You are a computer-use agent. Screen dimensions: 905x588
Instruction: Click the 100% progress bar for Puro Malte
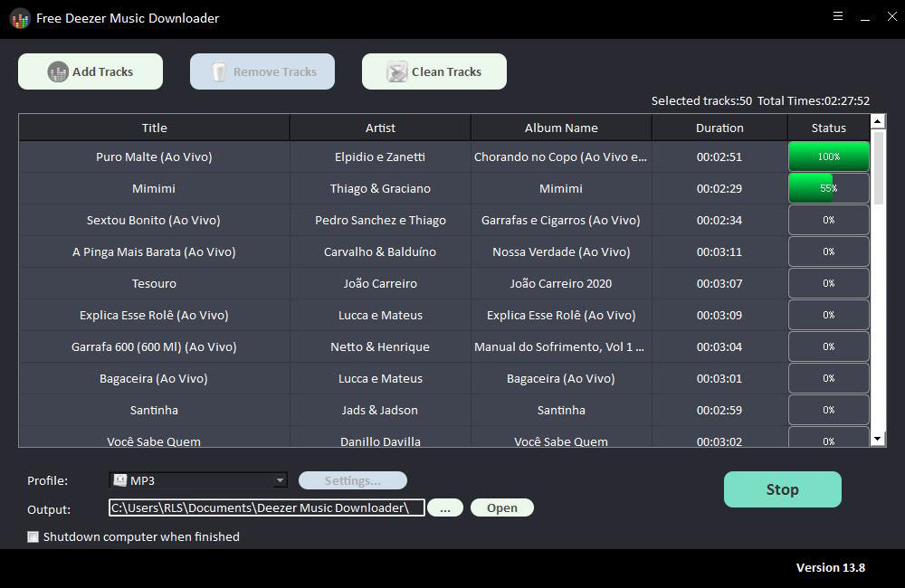[x=829, y=157]
